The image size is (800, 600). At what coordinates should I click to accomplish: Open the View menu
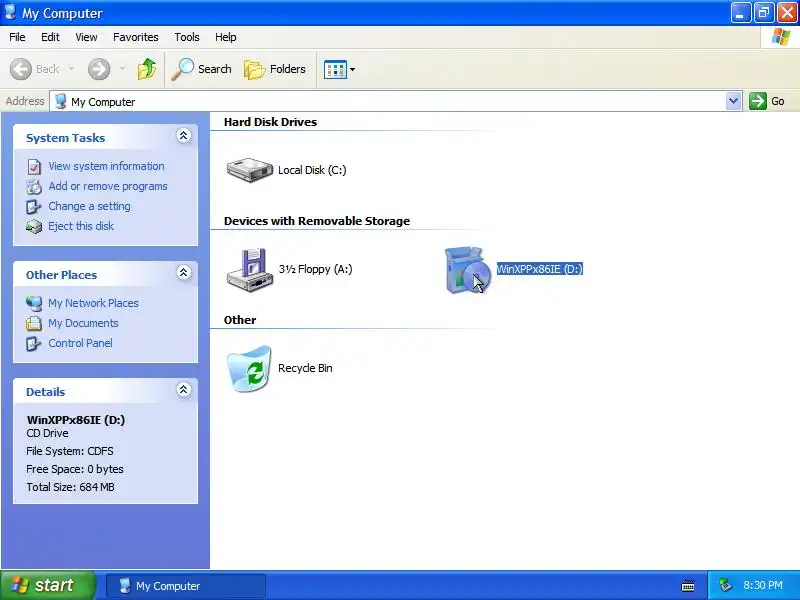point(86,37)
